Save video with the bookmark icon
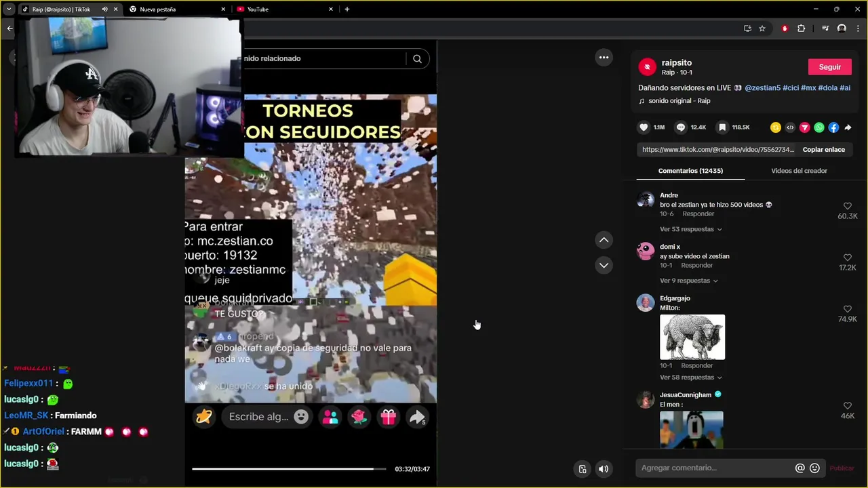This screenshot has height=488, width=868. [722, 127]
